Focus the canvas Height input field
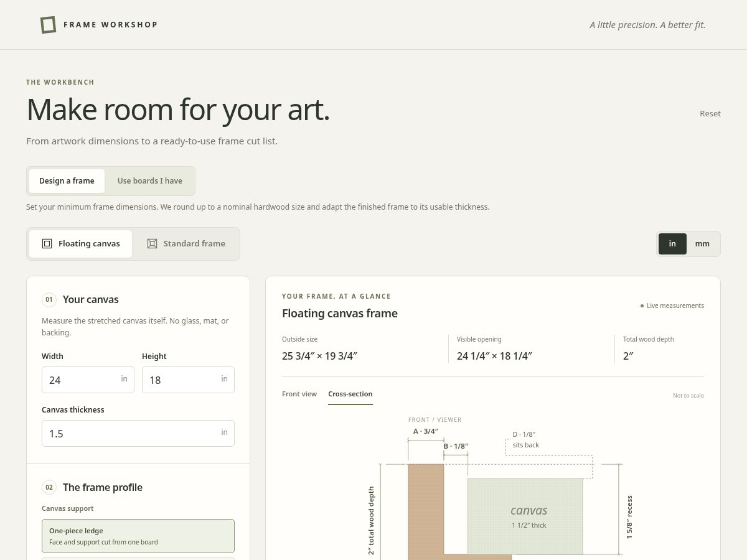747x560 pixels. coord(188,380)
